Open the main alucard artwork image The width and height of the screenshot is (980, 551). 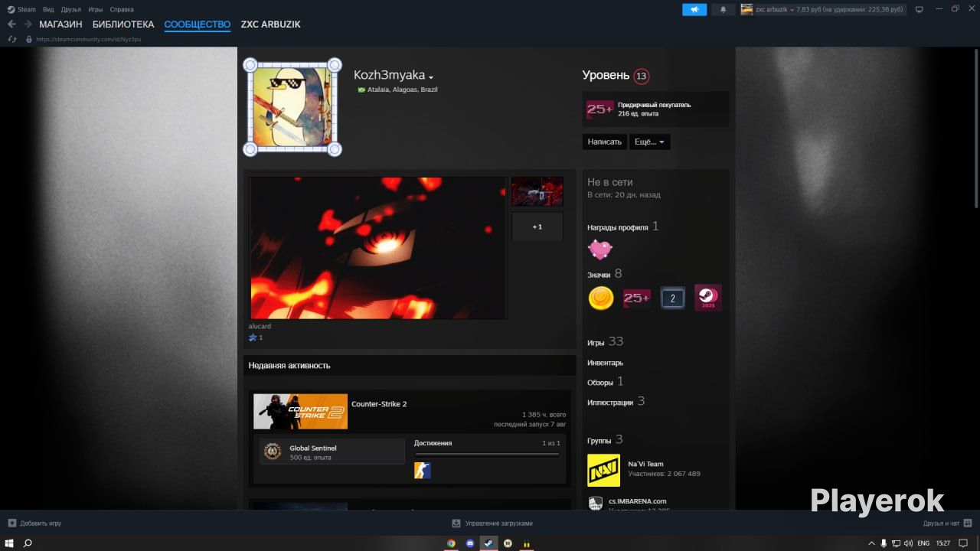click(x=378, y=248)
